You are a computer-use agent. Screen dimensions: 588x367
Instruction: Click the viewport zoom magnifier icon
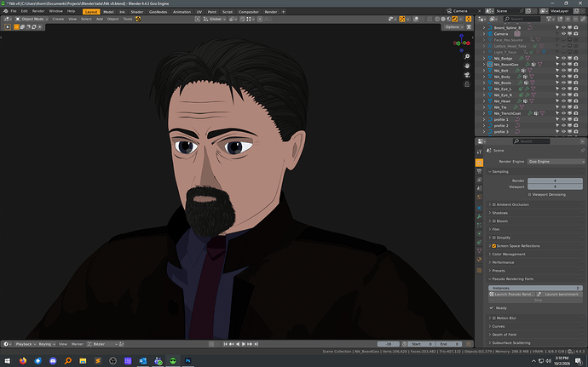pyautogui.click(x=467, y=56)
